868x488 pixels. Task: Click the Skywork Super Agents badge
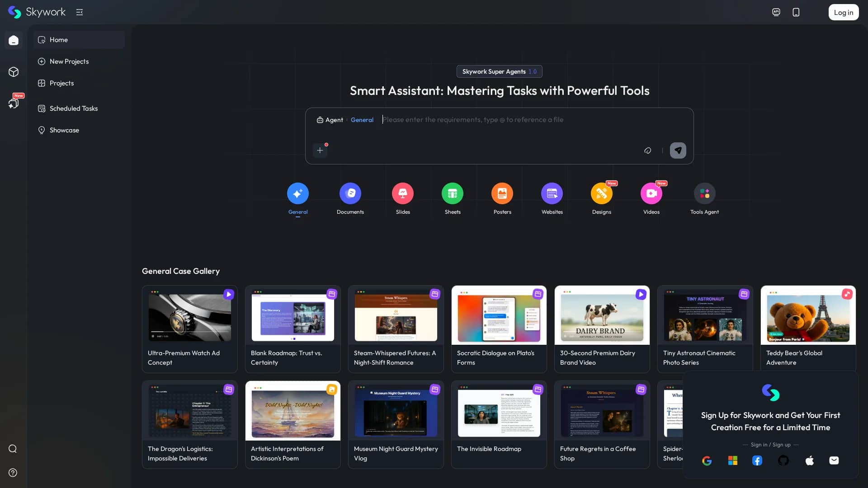coord(499,71)
